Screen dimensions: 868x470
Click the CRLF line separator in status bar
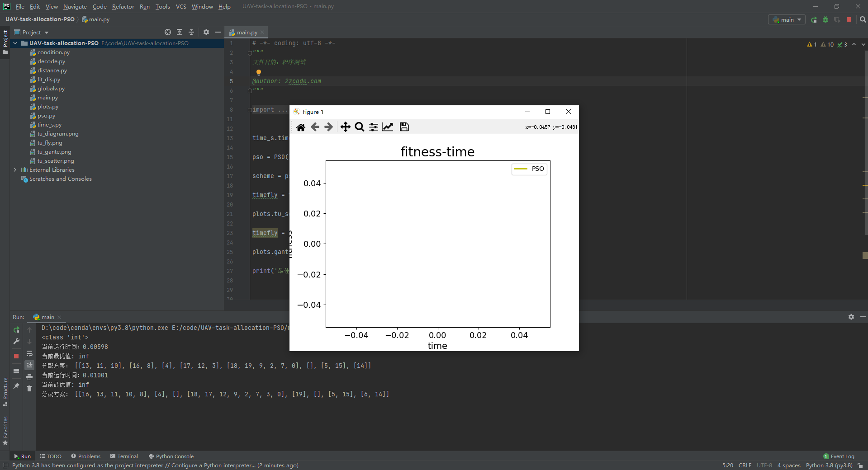745,465
